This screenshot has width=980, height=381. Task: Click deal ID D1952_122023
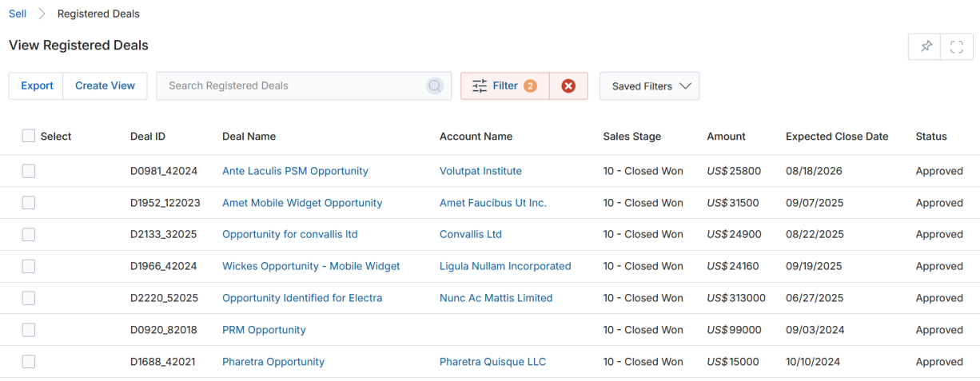click(x=165, y=203)
